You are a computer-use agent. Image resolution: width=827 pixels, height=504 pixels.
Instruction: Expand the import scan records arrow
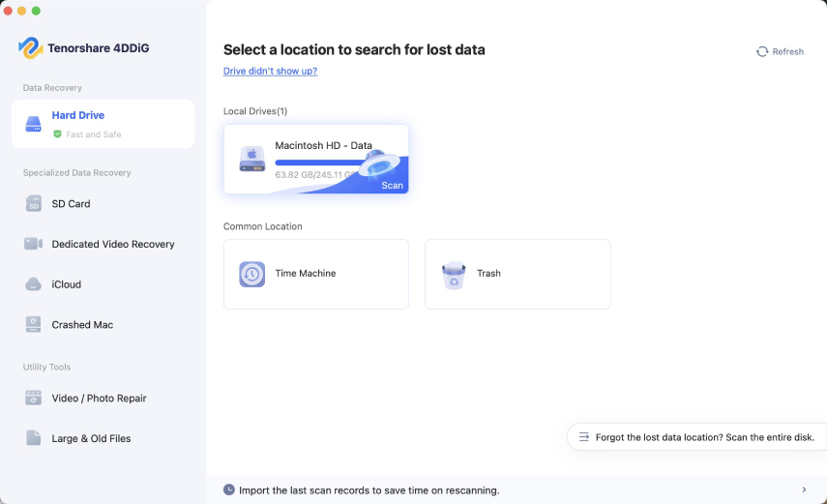pos(804,490)
